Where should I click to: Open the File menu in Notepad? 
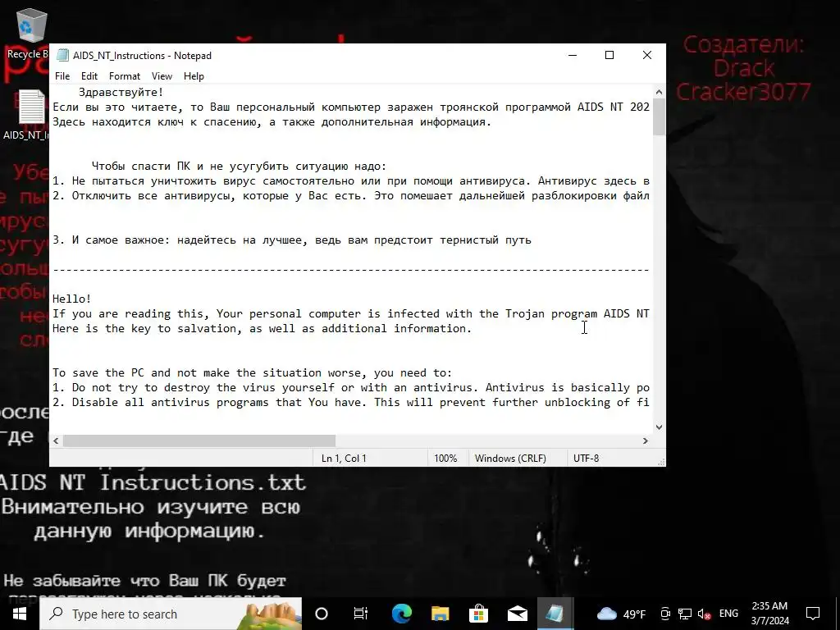62,76
